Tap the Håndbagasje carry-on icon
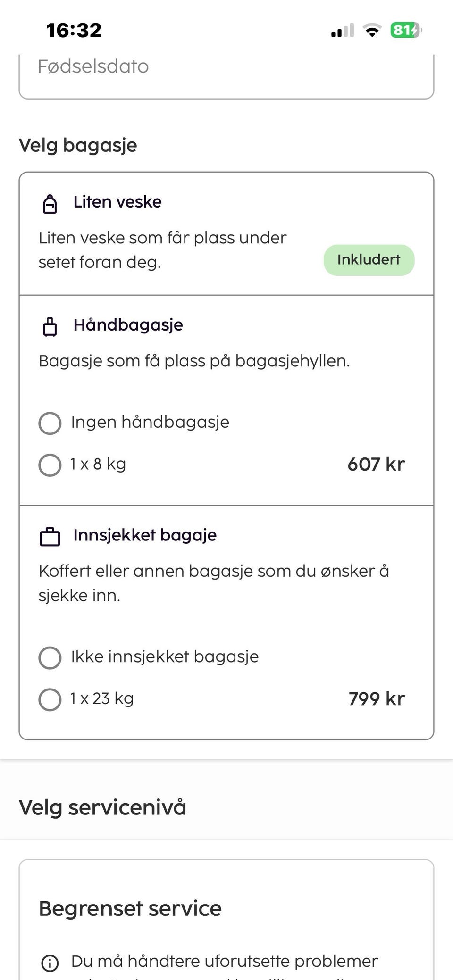Viewport: 453px width, 980px height. [50, 327]
